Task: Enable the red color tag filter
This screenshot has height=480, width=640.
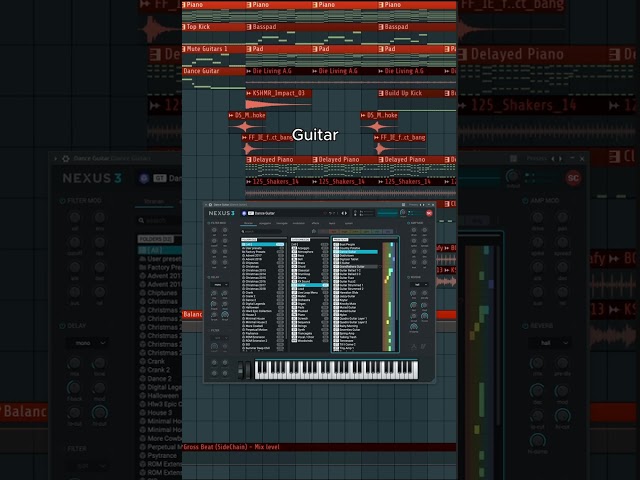Action: [x=334, y=231]
